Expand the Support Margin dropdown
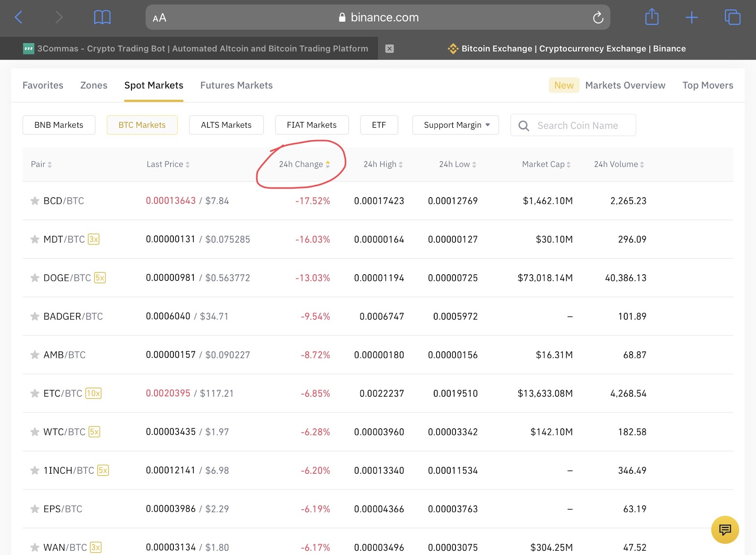756x555 pixels. (x=455, y=125)
